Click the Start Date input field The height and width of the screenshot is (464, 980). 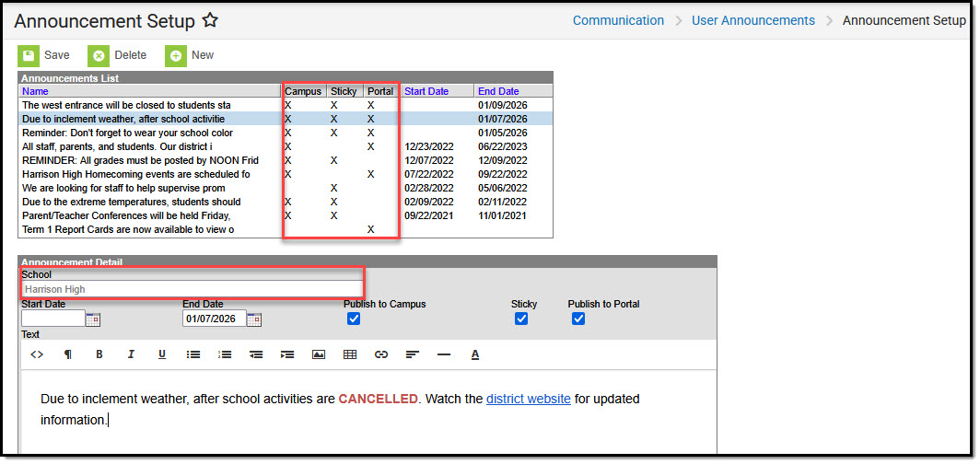(x=53, y=319)
